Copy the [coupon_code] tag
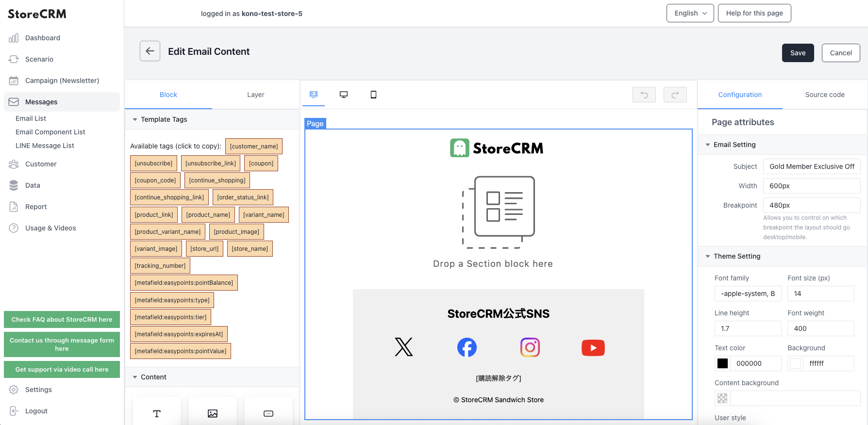This screenshot has width=868, height=425. point(155,180)
